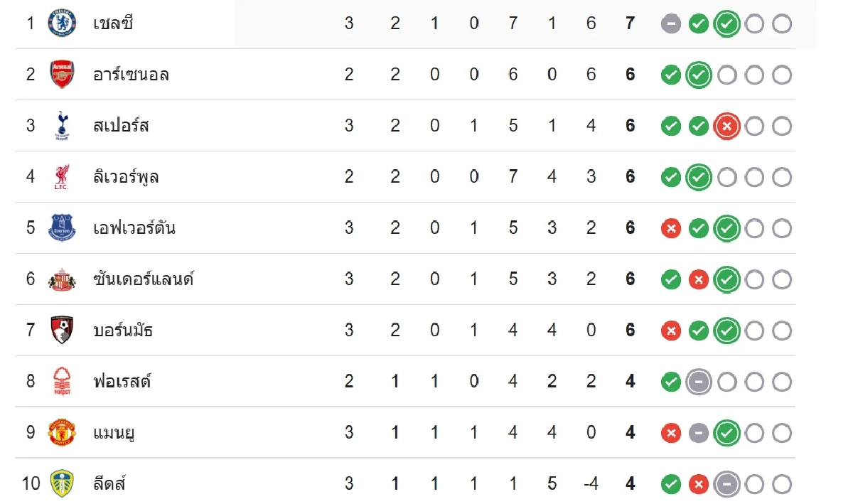853x504 pixels.
Task: Select the ลีดส์ table row
Action: tap(405, 484)
